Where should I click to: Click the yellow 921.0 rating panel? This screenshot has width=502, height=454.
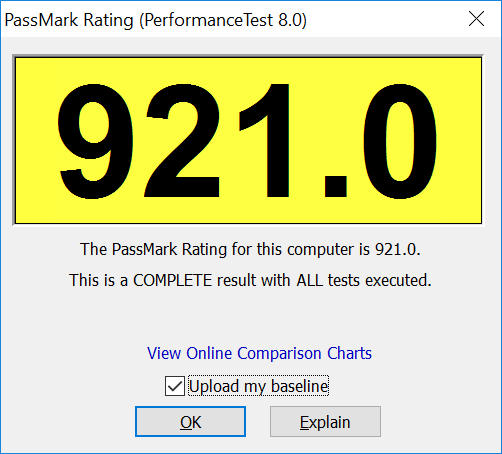248,140
